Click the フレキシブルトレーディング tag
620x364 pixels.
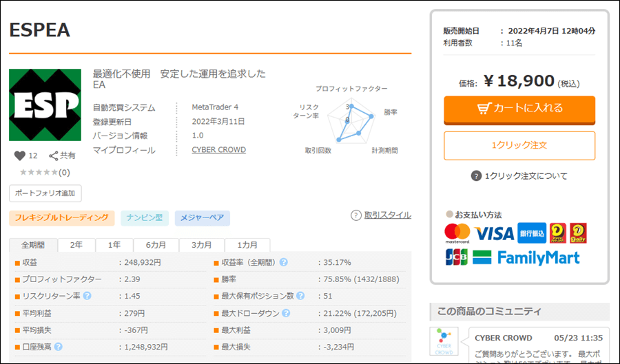click(x=61, y=218)
